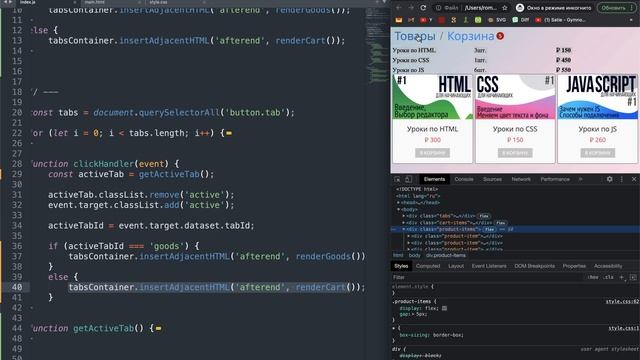The height and width of the screenshot is (360, 640).
Task: Show more DevTools tabs with the chevron
Action: (580, 179)
